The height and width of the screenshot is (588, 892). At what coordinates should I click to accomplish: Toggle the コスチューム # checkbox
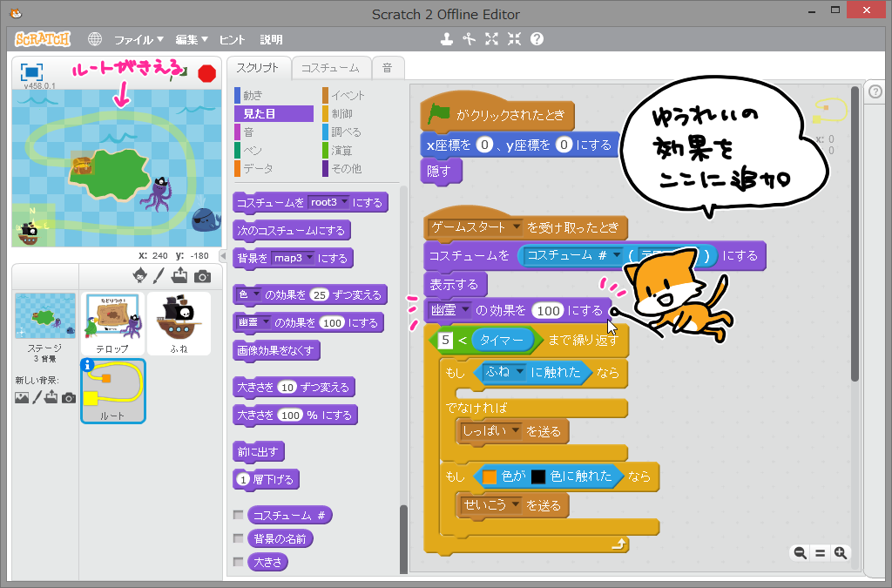click(x=239, y=515)
